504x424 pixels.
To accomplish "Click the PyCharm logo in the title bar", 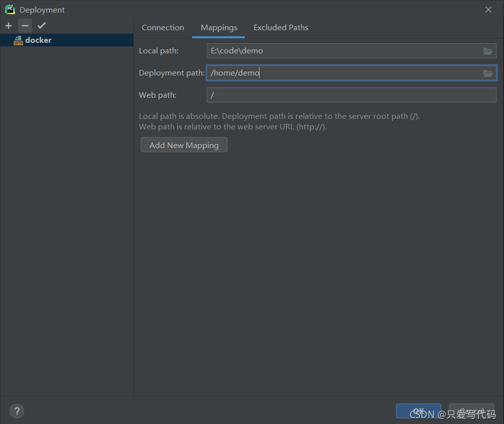I will (10, 10).
